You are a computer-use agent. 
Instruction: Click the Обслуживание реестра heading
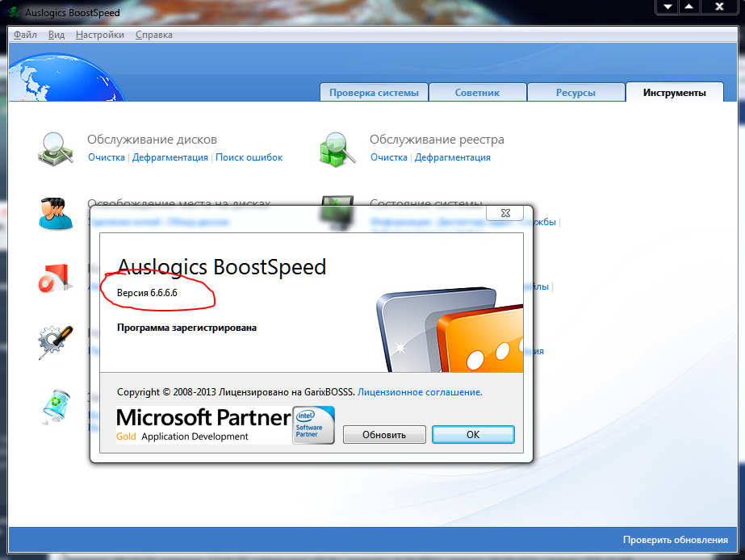(x=437, y=140)
